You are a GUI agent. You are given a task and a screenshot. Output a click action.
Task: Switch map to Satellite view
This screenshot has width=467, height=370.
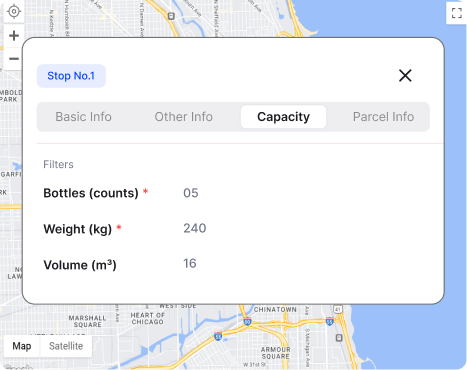coord(66,346)
